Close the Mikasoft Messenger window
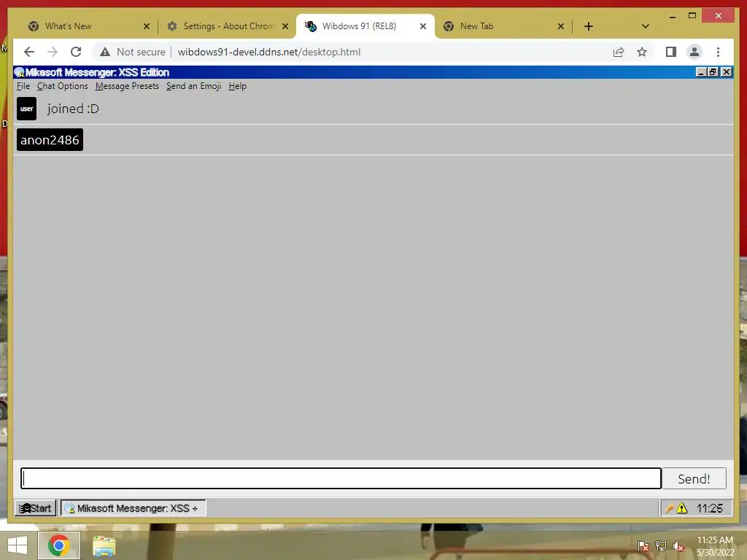This screenshot has height=560, width=747. coord(726,72)
